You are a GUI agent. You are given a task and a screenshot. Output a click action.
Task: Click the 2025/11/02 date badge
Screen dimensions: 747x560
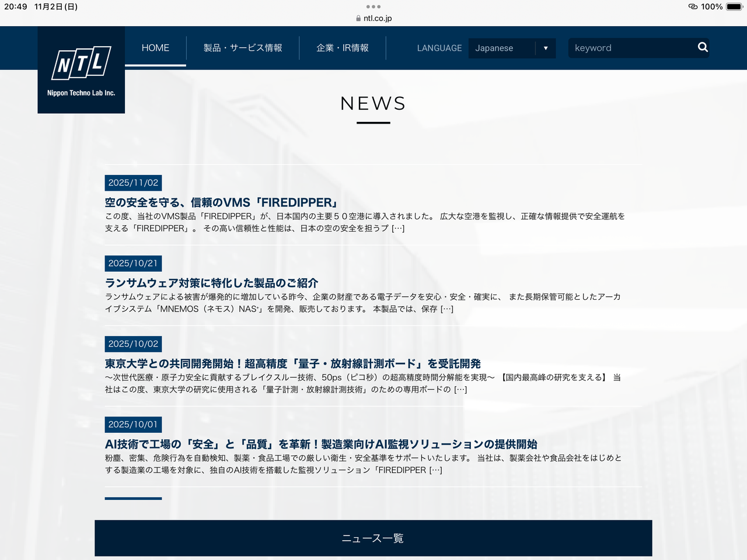(x=133, y=183)
